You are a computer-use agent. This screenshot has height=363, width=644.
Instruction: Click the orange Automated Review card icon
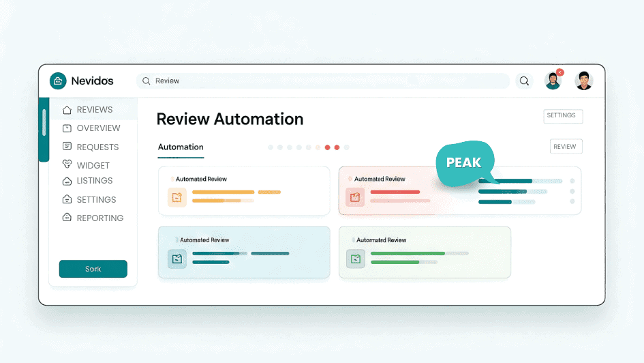[x=177, y=197]
